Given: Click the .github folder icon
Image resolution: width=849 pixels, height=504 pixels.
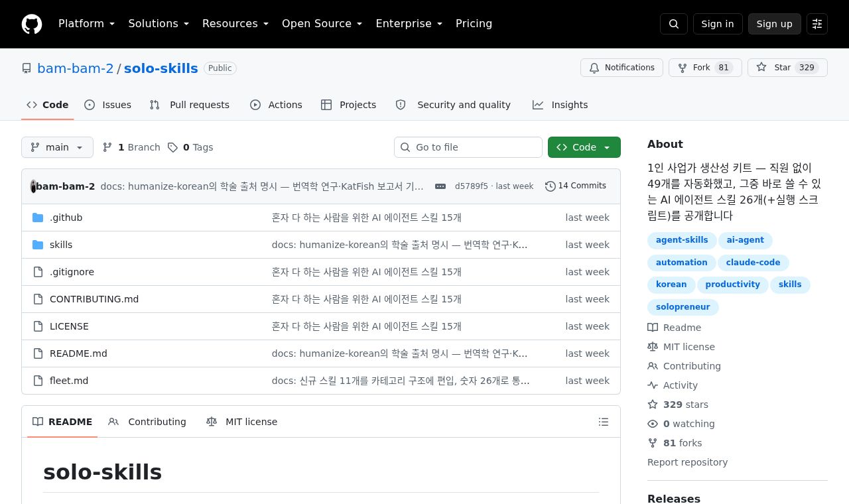Looking at the screenshot, I should click(38, 218).
